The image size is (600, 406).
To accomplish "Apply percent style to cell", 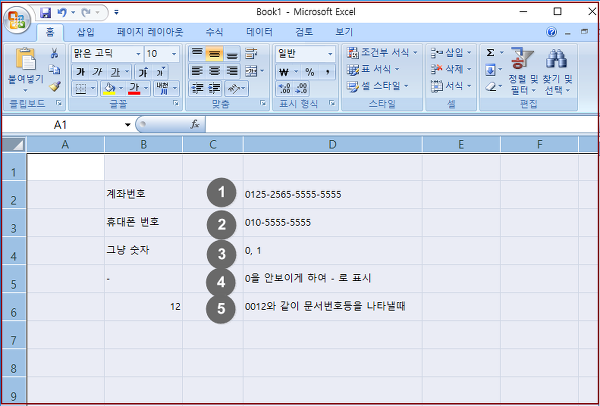I will pyautogui.click(x=310, y=72).
